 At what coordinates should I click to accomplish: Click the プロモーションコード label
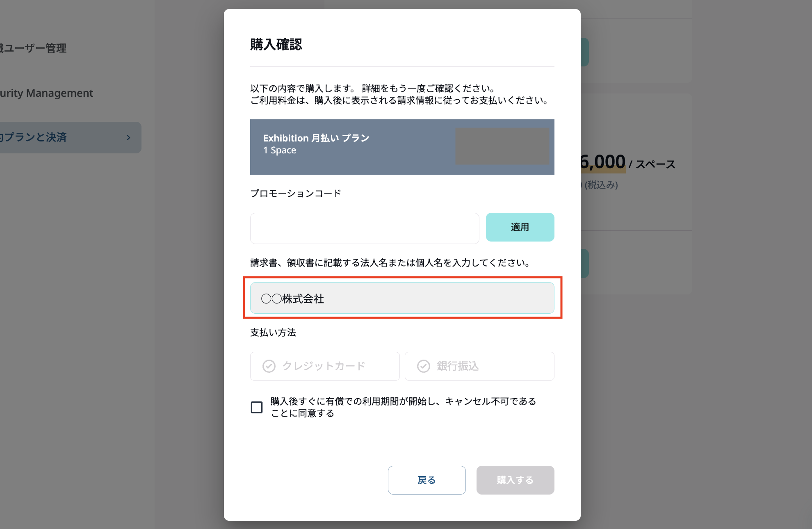pos(296,193)
